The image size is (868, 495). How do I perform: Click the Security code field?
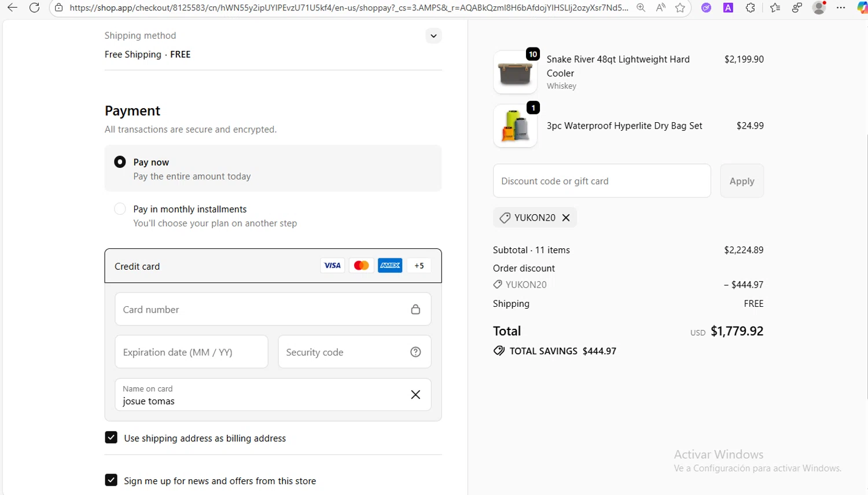pos(355,352)
